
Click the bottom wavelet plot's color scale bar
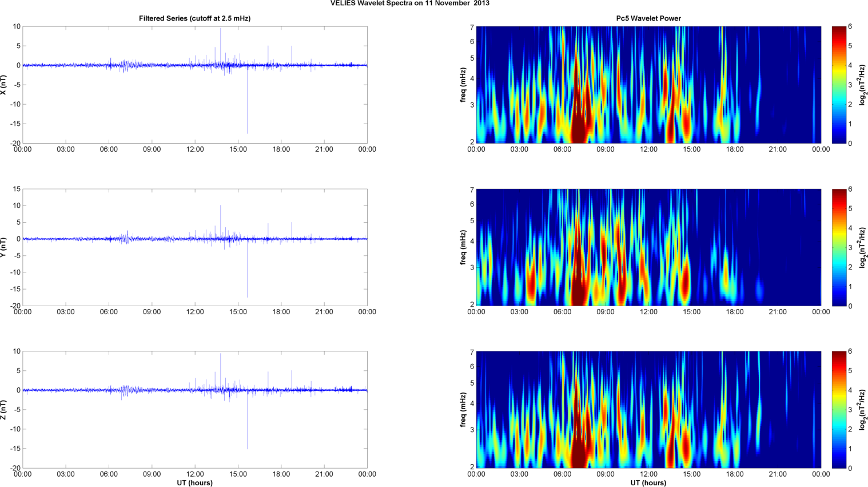pos(839,410)
